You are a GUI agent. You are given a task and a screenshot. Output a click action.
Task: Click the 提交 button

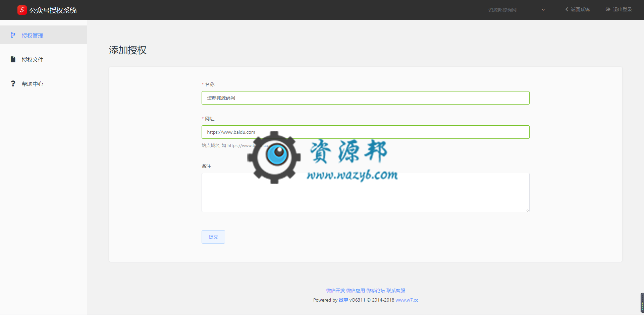tap(213, 237)
